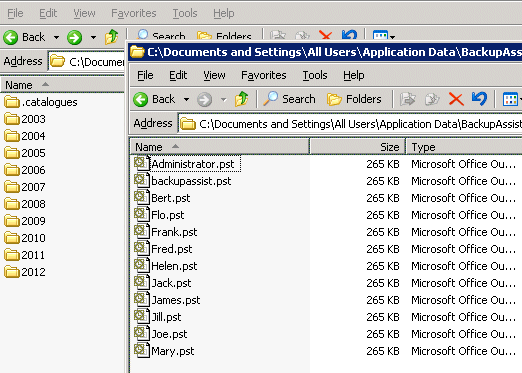Sort by Size column header
This screenshot has width=522, height=373.
357,147
